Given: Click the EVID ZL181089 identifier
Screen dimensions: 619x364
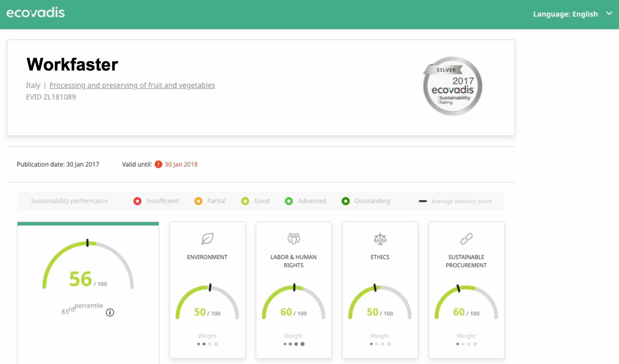Looking at the screenshot, I should [x=51, y=97].
